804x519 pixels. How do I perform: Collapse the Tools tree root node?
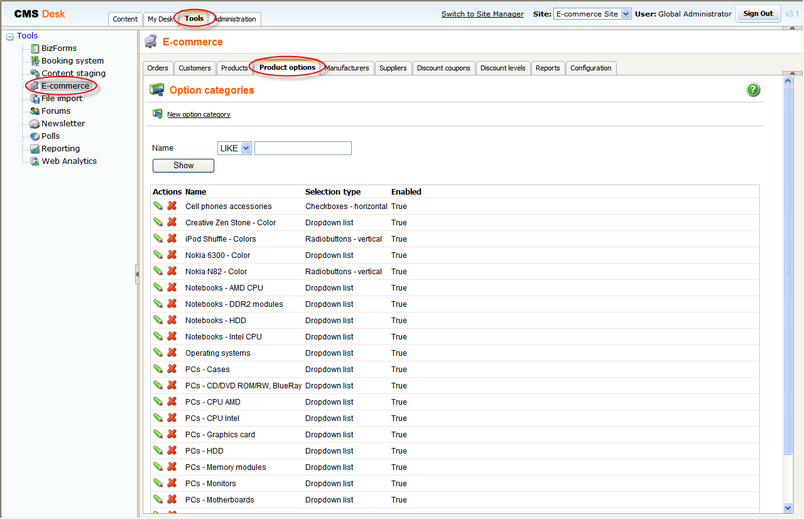10,36
